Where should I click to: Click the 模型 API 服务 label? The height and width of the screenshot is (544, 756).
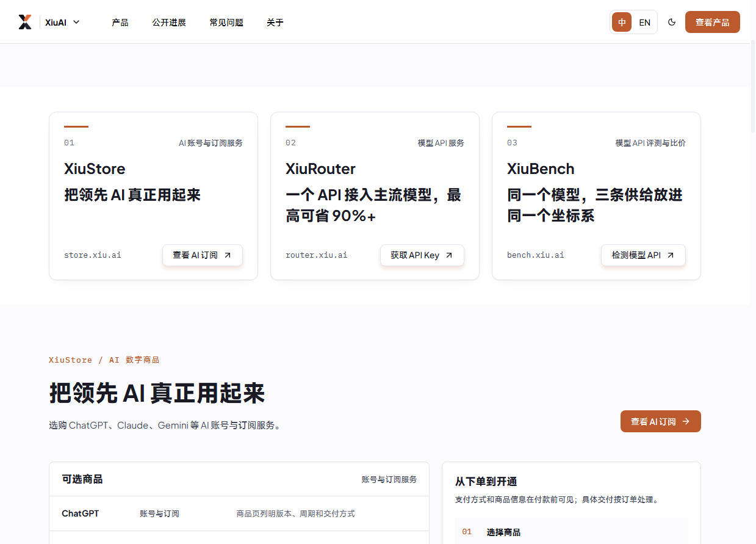(x=441, y=143)
